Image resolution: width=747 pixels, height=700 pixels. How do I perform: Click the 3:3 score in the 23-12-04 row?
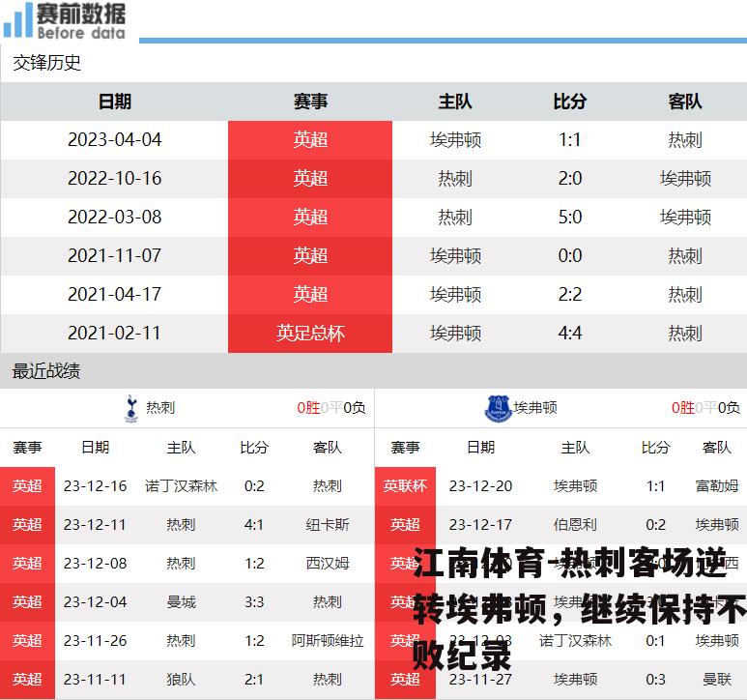pos(254,601)
